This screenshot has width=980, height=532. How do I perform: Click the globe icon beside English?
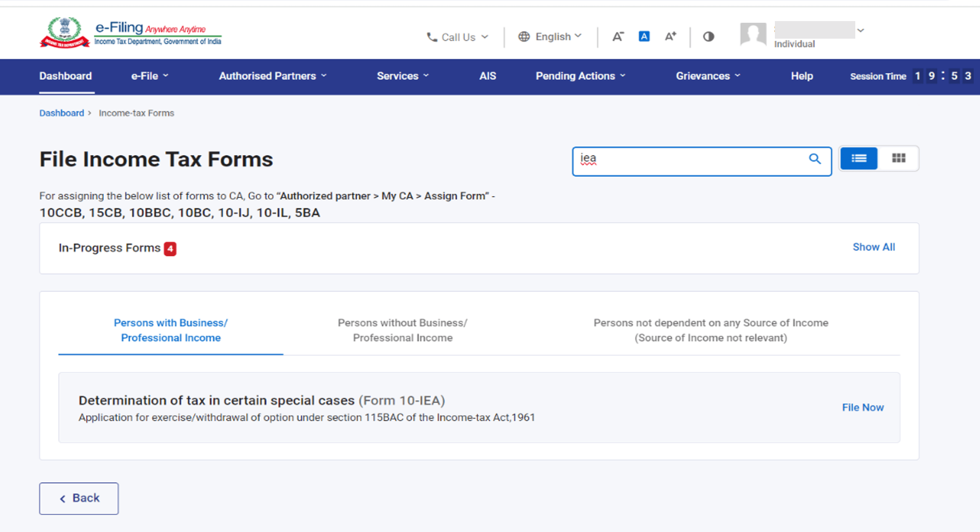point(524,37)
